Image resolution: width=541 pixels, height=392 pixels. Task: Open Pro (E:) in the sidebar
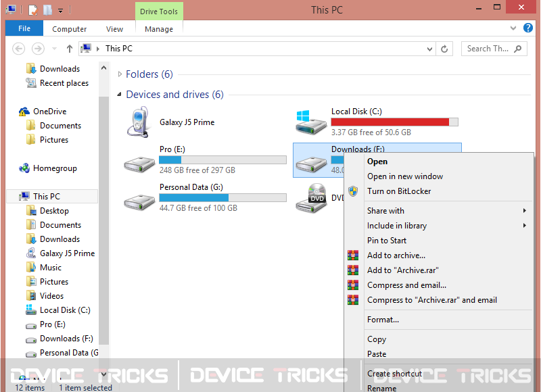tap(45, 324)
